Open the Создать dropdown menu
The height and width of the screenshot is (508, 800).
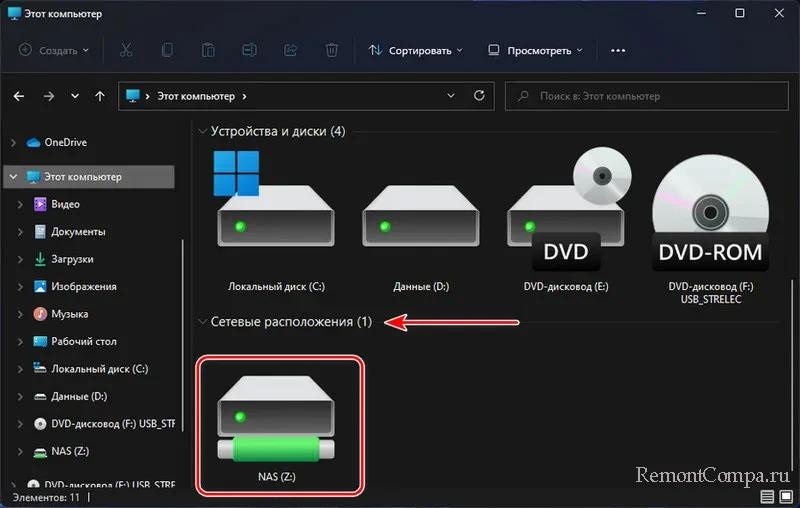point(54,50)
